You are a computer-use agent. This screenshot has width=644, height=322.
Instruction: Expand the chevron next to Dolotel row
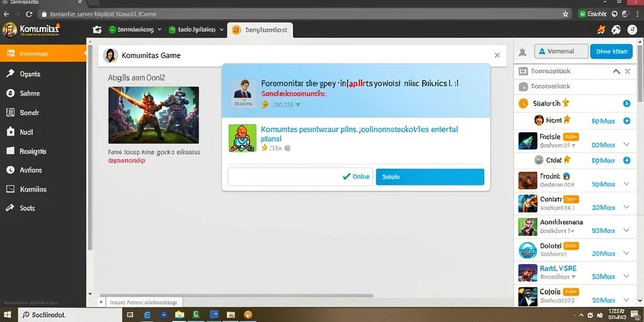(626, 253)
